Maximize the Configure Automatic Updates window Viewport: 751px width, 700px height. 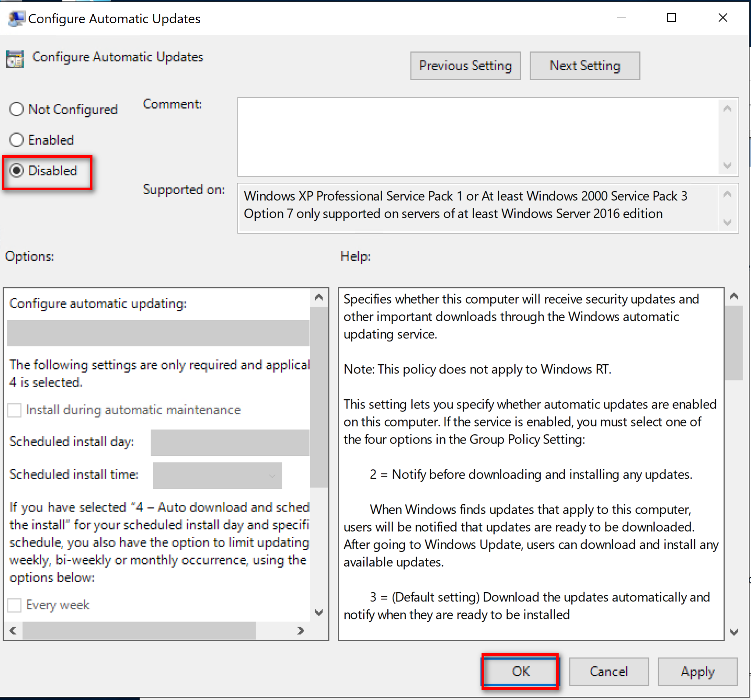(672, 18)
